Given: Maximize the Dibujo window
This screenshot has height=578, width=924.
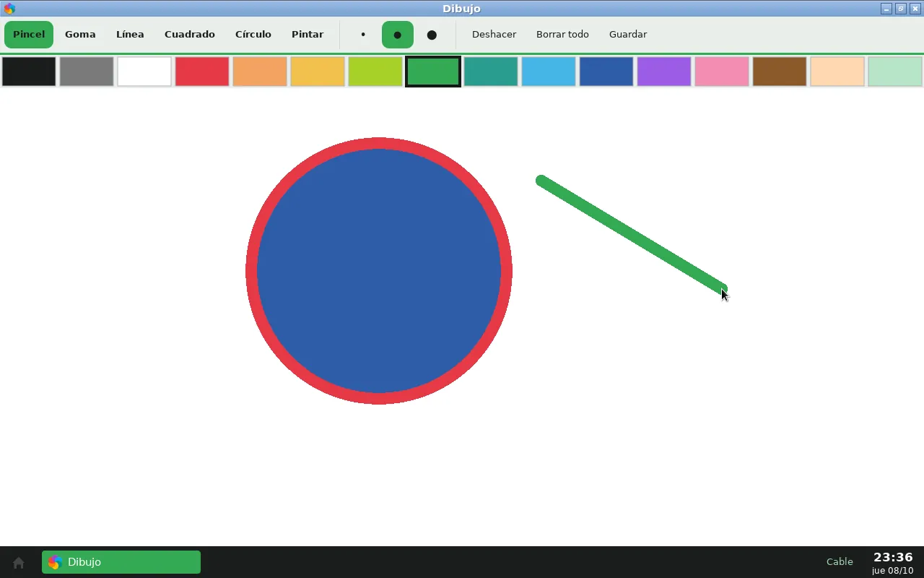Looking at the screenshot, I should coord(901,9).
